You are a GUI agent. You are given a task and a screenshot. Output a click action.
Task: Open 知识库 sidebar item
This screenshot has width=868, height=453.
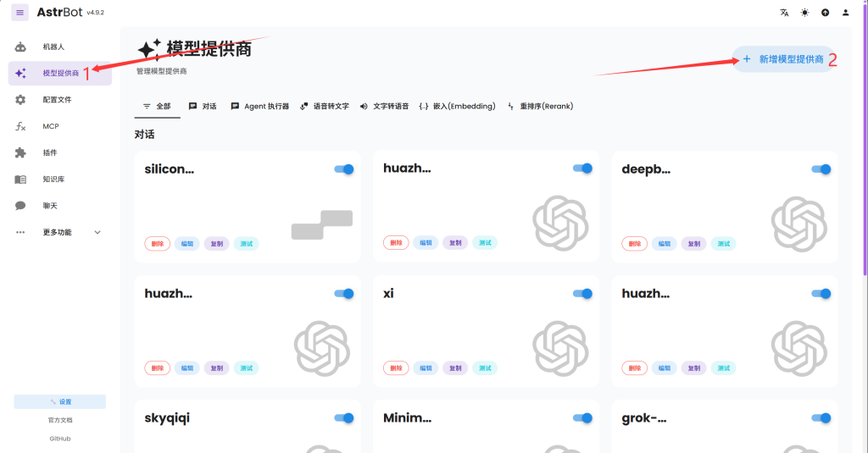(x=53, y=180)
